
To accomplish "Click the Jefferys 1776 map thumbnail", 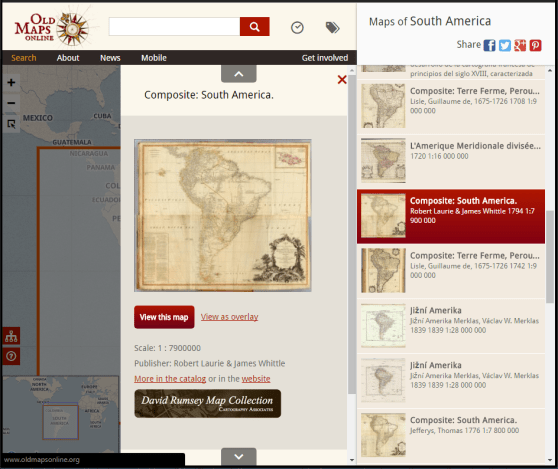I will pyautogui.click(x=383, y=435).
